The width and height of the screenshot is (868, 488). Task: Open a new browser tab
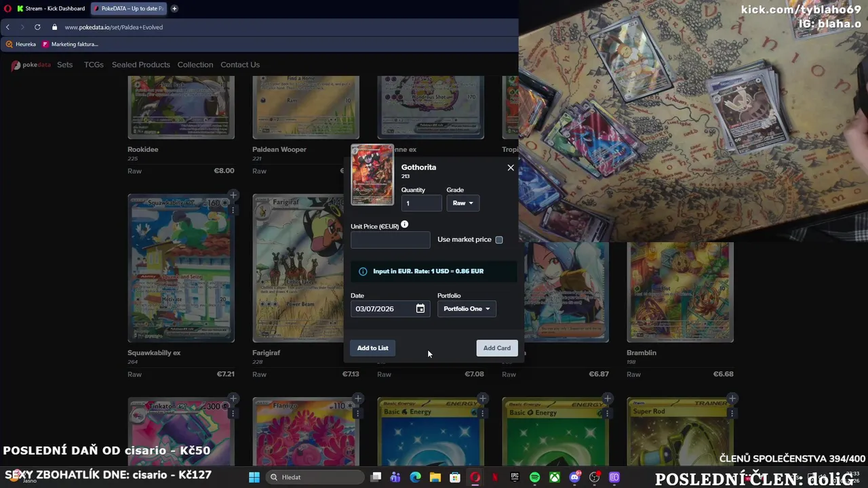[x=174, y=9]
